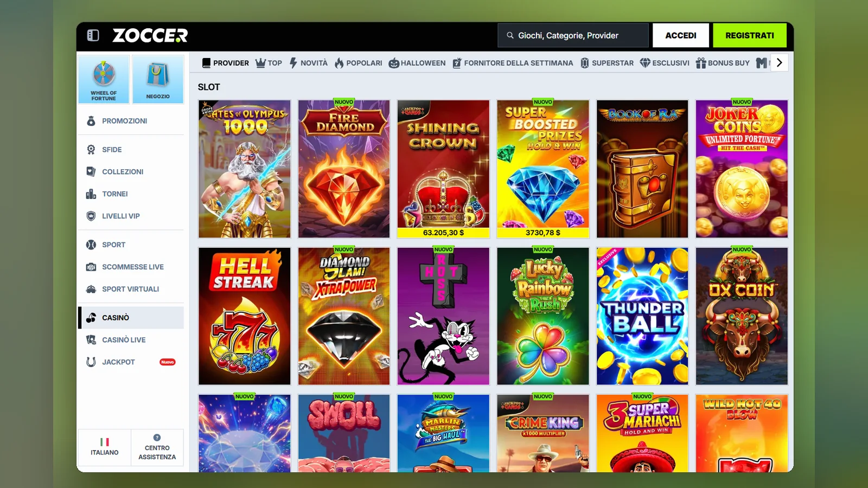Select the Top category tab
This screenshot has width=868, height=488.
269,63
